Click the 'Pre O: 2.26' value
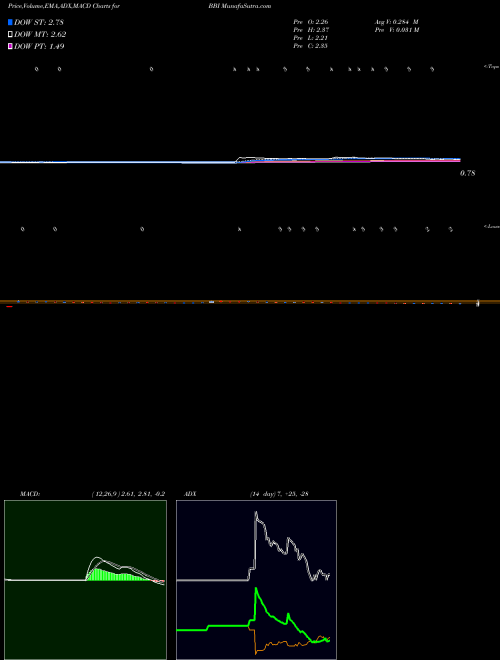500x660 pixels. [x=311, y=22]
